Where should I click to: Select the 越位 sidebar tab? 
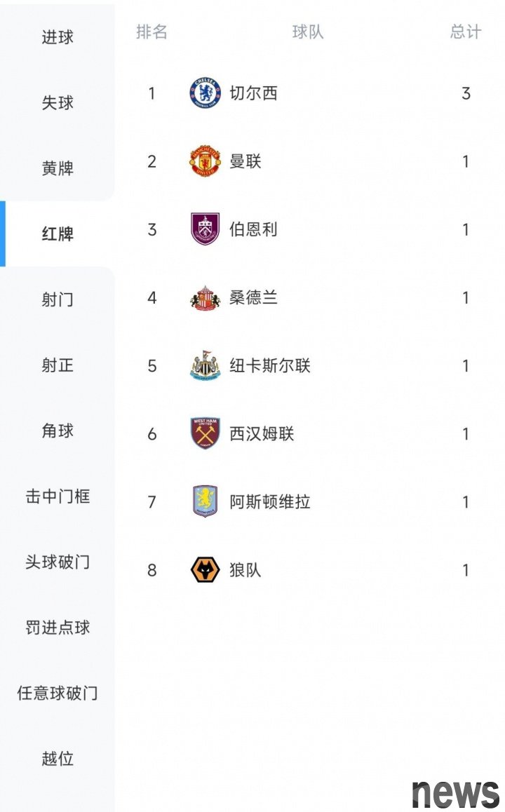tap(58, 759)
